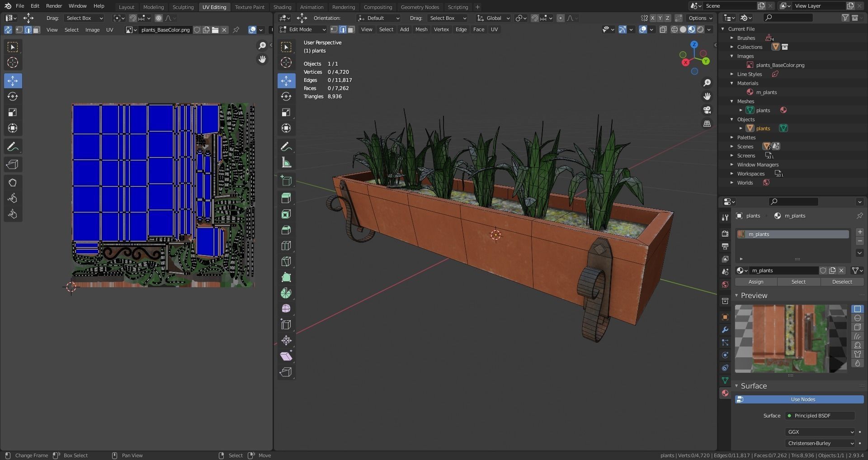Expand the Brushes tree item
The height and width of the screenshot is (460, 868).
coord(732,38)
